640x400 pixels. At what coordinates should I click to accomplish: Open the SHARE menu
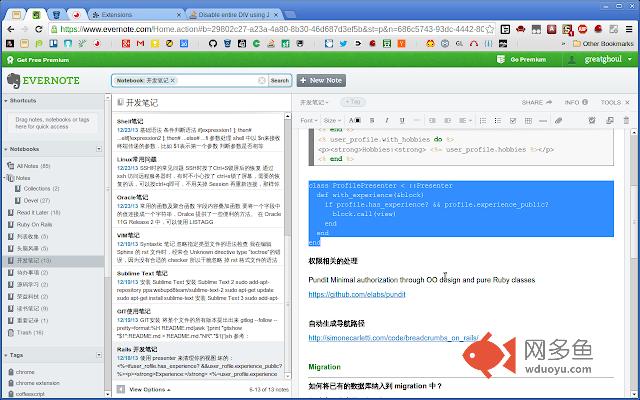tap(537, 102)
